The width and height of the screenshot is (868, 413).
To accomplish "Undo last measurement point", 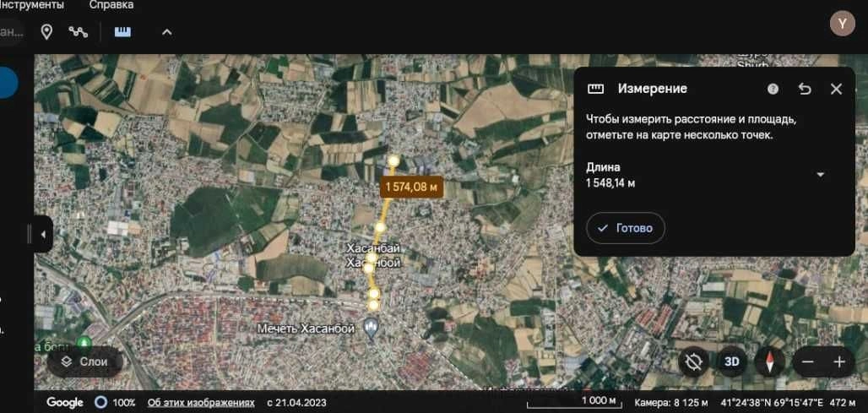I will click(x=805, y=89).
